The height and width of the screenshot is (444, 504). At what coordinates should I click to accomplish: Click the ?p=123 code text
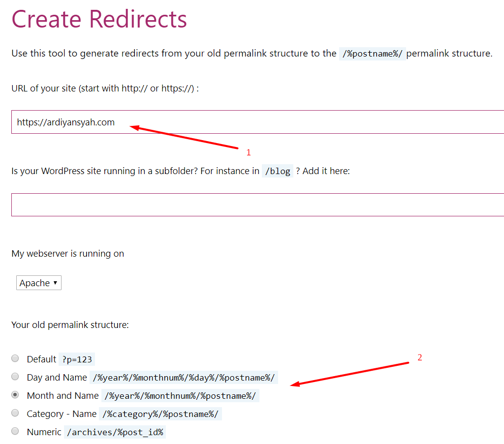[x=77, y=359]
